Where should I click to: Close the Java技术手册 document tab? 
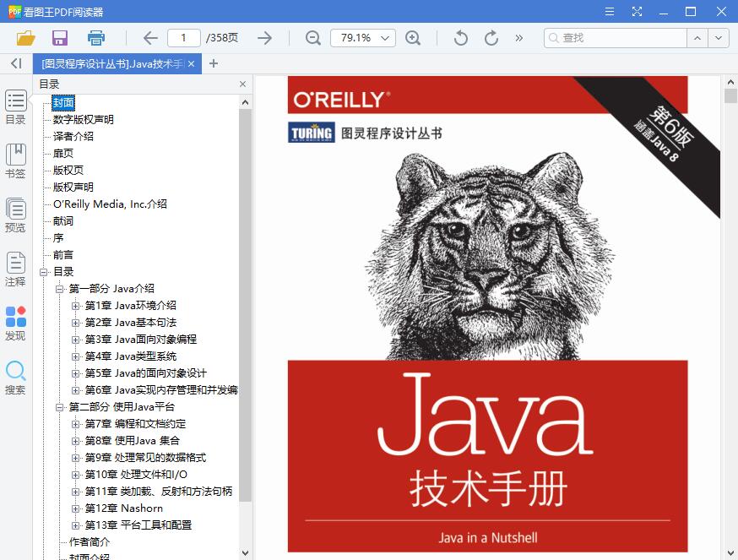(191, 63)
